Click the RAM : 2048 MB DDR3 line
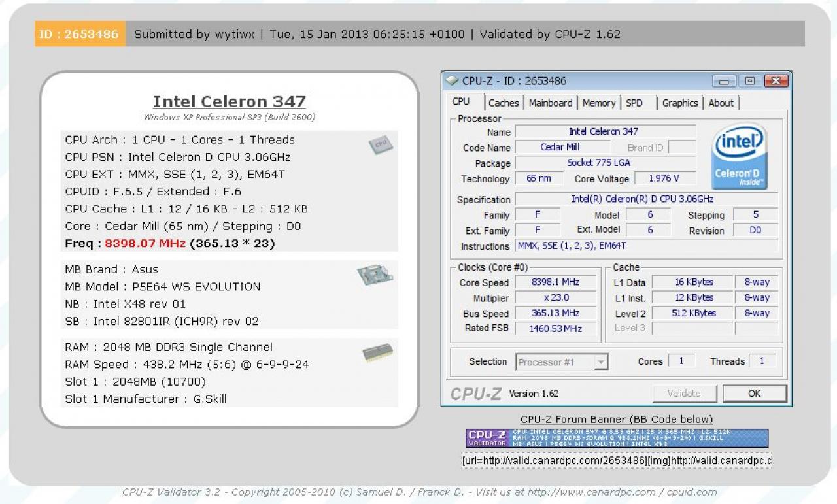The width and height of the screenshot is (837, 504). 169,347
